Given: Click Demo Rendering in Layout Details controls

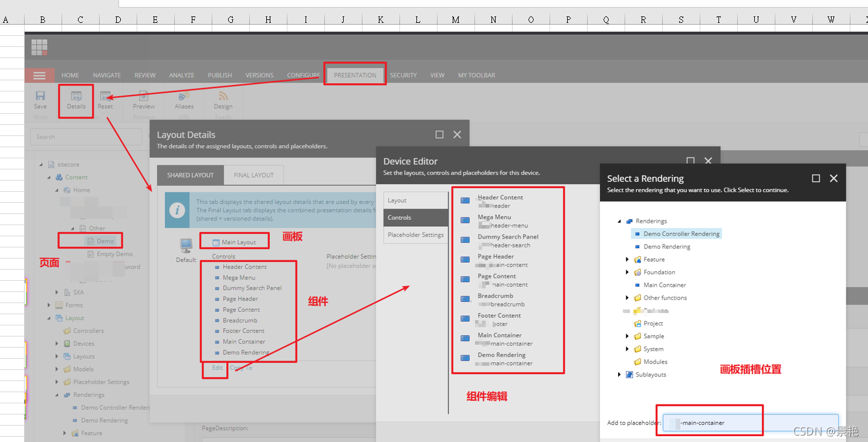Looking at the screenshot, I should coord(246,352).
